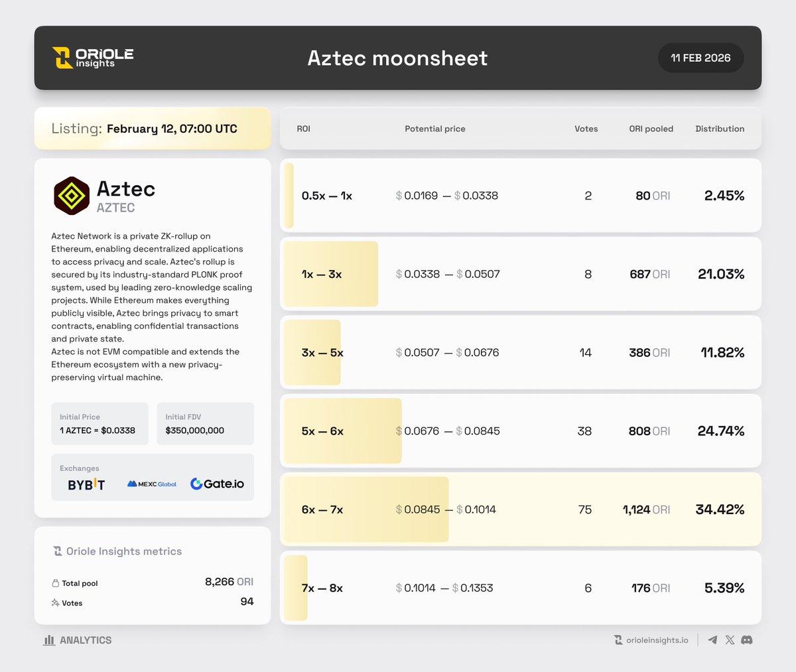Click the 80 ORI pooled value
Image resolution: width=796 pixels, height=672 pixels.
[x=653, y=196]
